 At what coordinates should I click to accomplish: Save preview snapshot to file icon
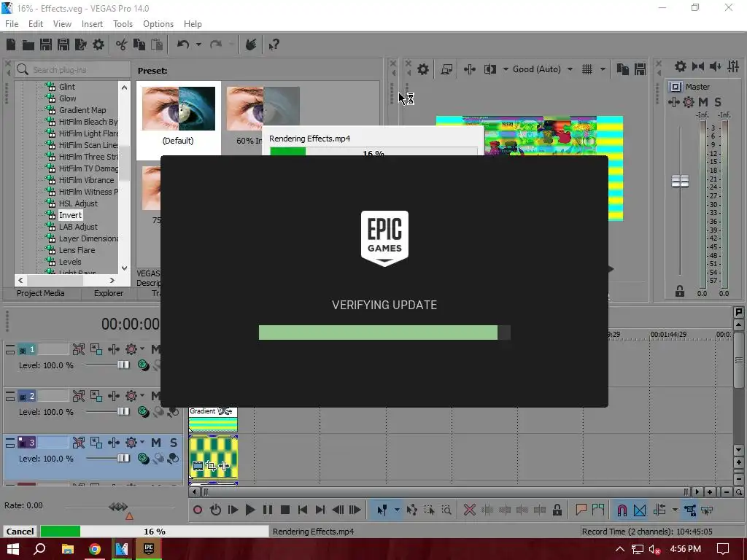click(640, 69)
